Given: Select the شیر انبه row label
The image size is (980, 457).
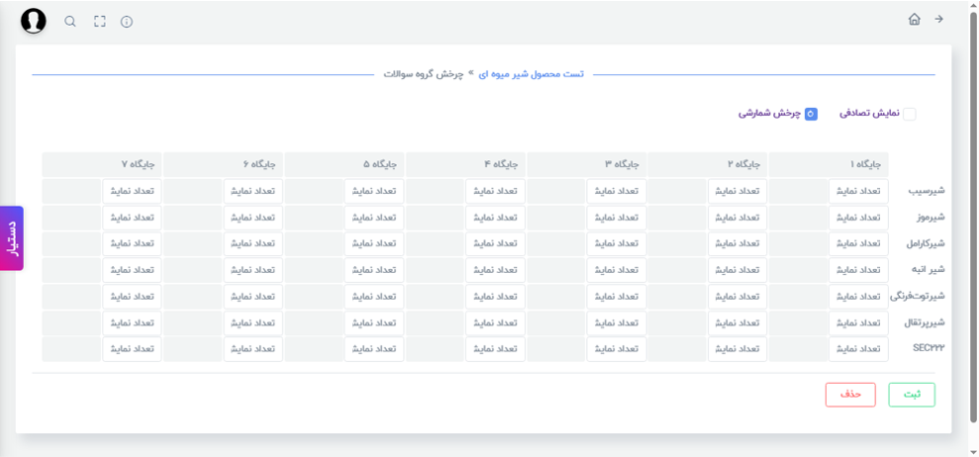Looking at the screenshot, I should (x=927, y=270).
